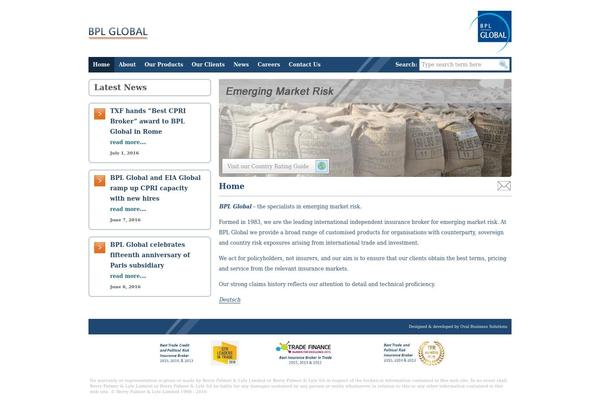Click the BPL Global italic bold text in intro
The width and height of the screenshot is (600, 400).
(235, 206)
